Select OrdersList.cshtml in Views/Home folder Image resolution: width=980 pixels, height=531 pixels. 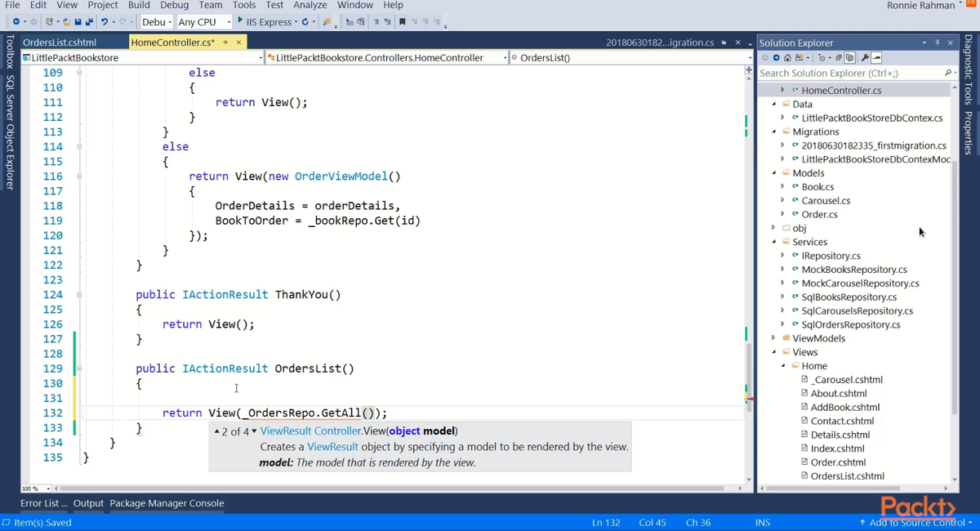(x=848, y=475)
